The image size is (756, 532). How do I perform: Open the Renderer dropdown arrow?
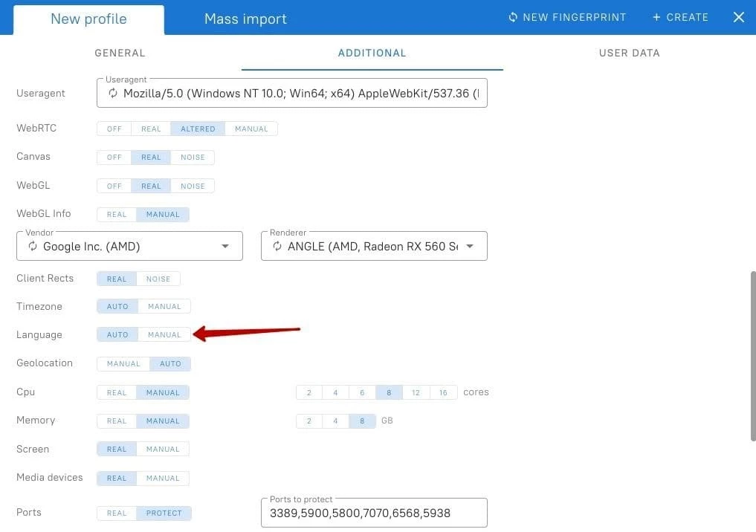[x=470, y=246]
